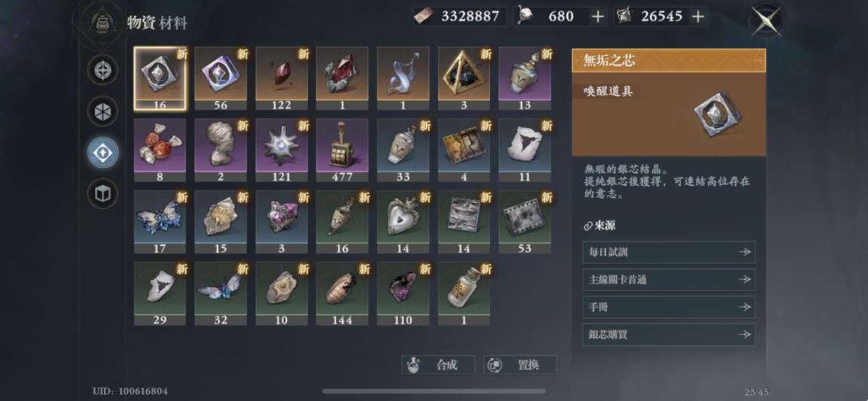Open the 合成 synthesis button
The height and width of the screenshot is (401, 868).
point(438,365)
